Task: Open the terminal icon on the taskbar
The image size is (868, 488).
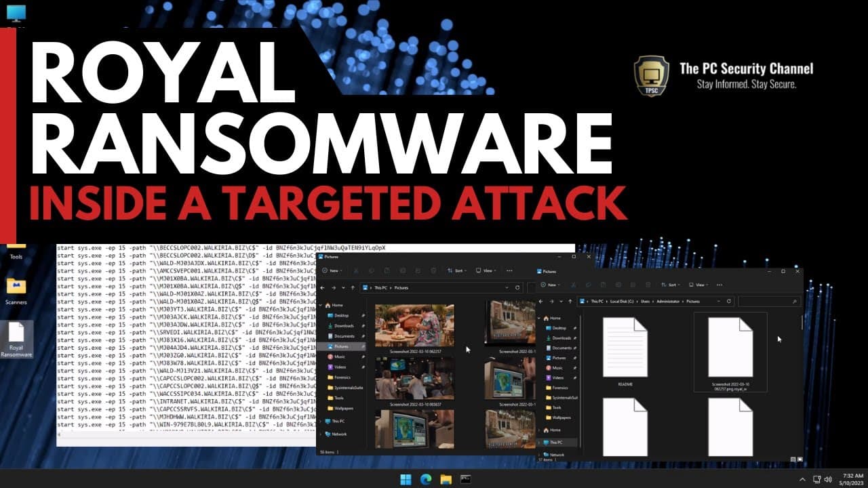Action: click(x=466, y=479)
